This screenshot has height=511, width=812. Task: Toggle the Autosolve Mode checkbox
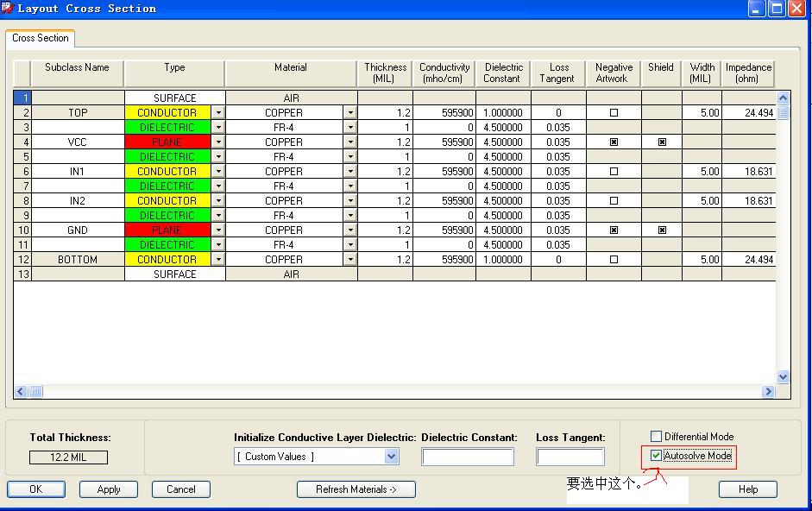pos(657,456)
